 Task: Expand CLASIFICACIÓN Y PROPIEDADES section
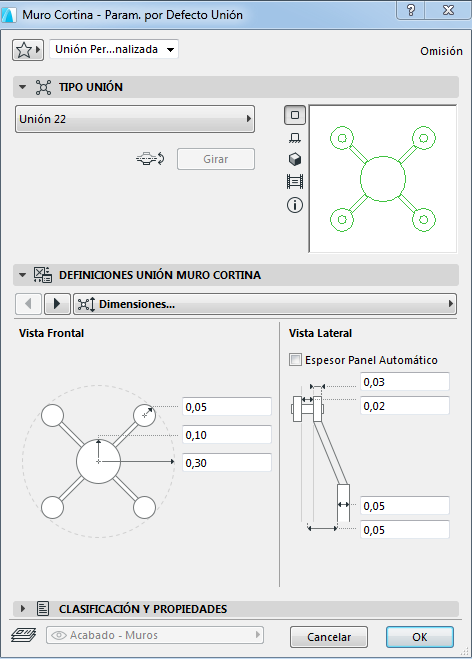tap(23, 609)
